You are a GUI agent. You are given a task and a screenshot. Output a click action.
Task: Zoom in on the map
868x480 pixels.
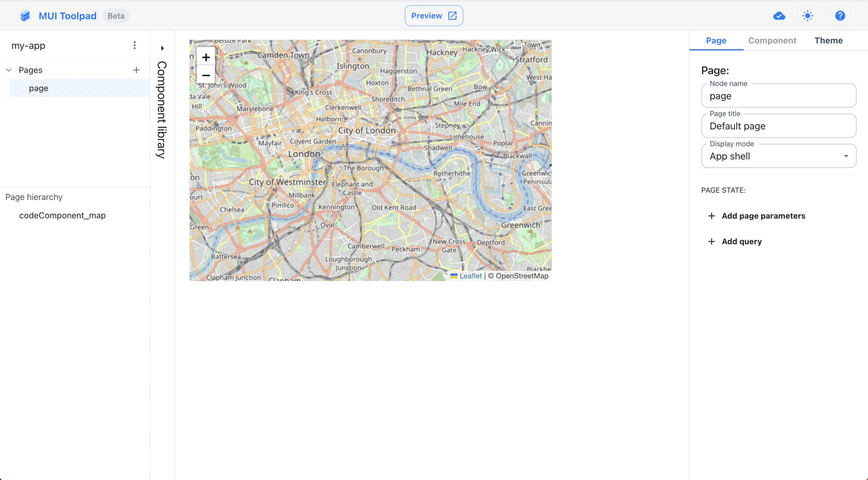point(206,57)
